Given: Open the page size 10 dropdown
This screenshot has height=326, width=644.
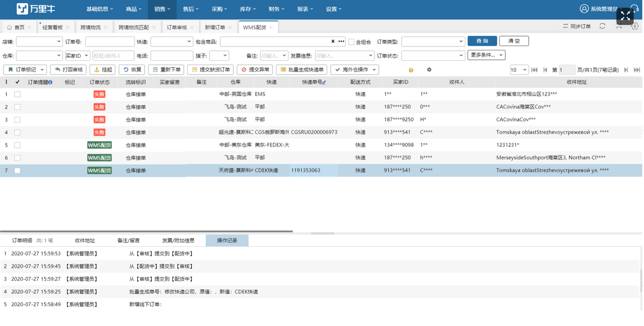Looking at the screenshot, I should pyautogui.click(x=519, y=70).
